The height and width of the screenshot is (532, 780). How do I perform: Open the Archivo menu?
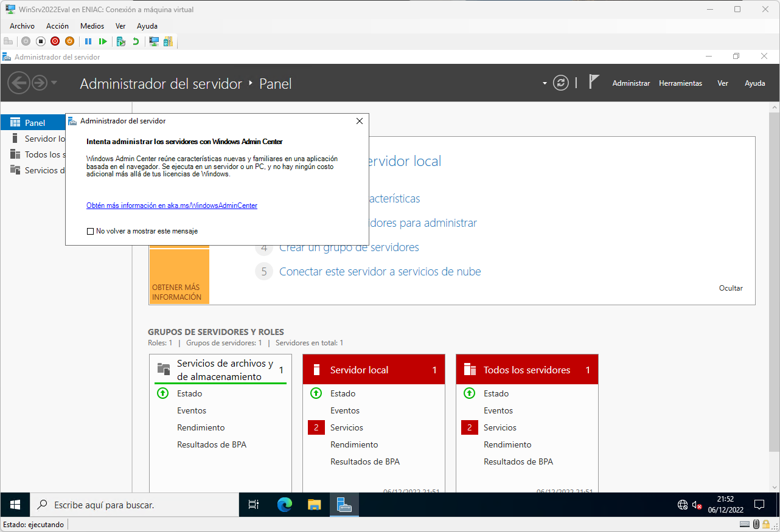pos(22,26)
